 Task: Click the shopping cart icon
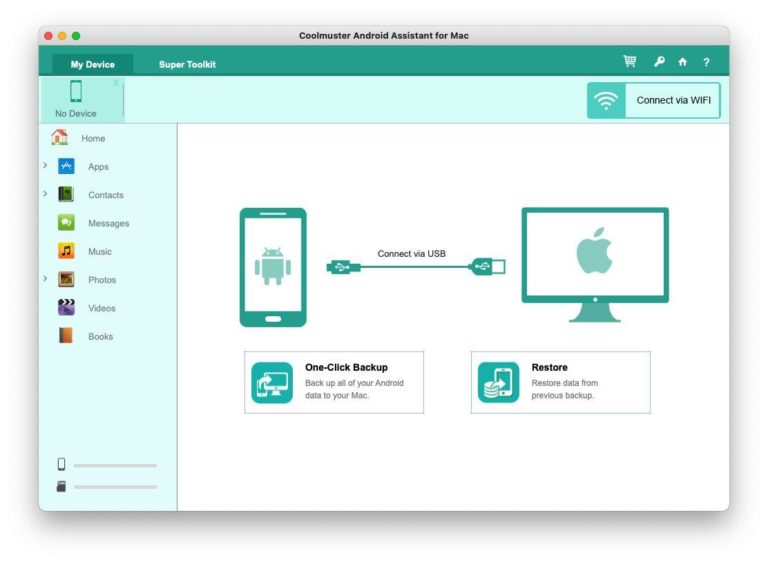[630, 62]
